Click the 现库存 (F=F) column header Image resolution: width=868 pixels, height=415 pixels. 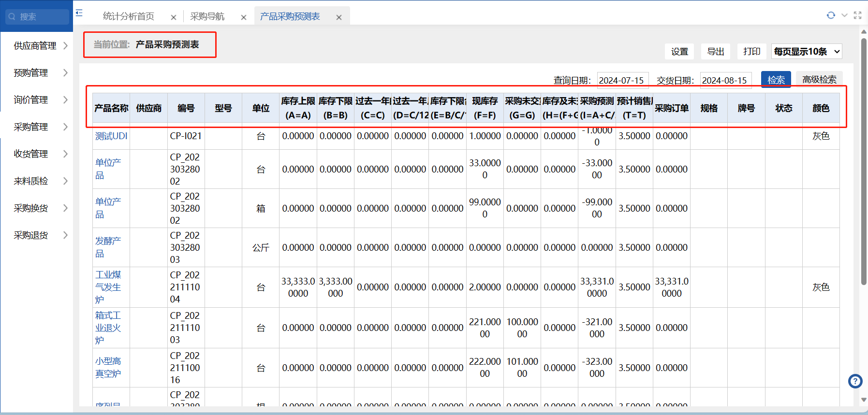[x=485, y=108]
